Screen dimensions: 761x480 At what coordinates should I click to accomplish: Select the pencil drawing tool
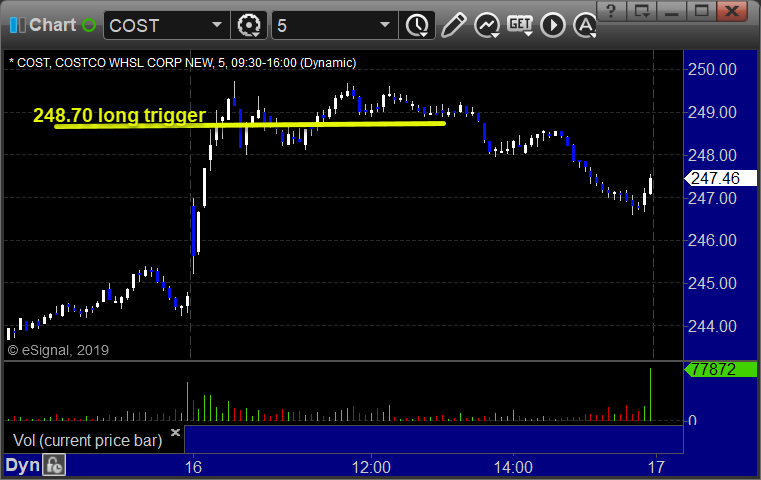click(454, 25)
